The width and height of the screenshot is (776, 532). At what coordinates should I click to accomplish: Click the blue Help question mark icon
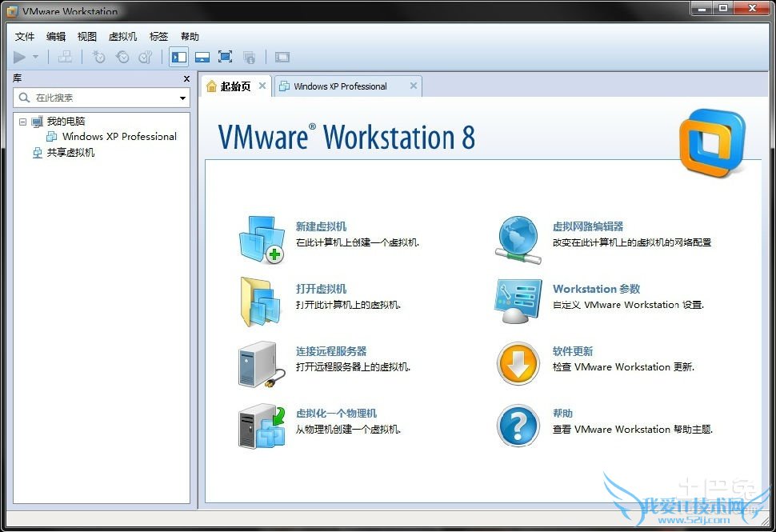click(x=518, y=426)
